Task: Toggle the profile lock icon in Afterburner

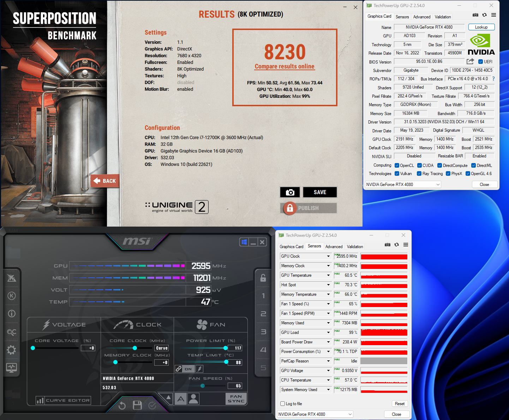Action: tap(263, 278)
